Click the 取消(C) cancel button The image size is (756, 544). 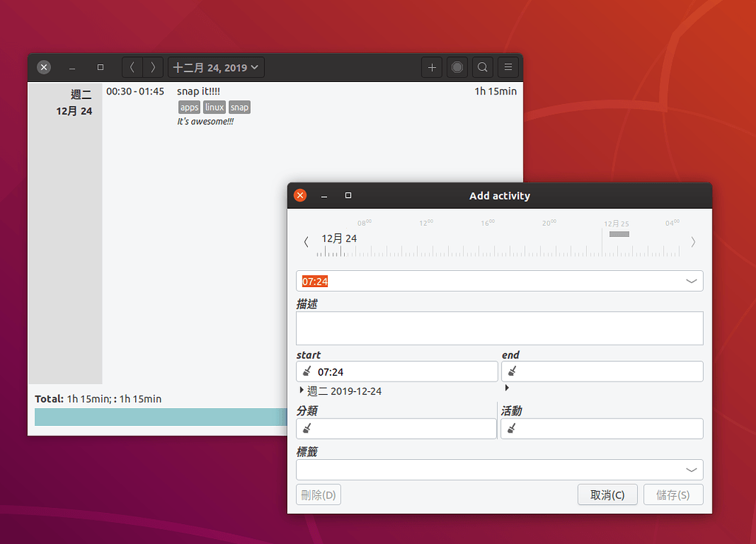click(x=607, y=495)
